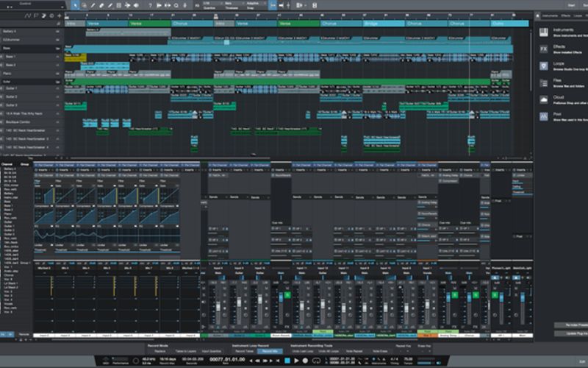Toggle the Snap button in the toolbar
This screenshot has width=588, height=368.
(x=271, y=5)
